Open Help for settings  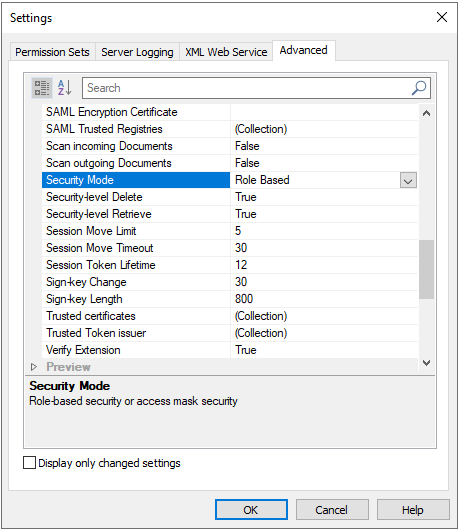pyautogui.click(x=413, y=510)
